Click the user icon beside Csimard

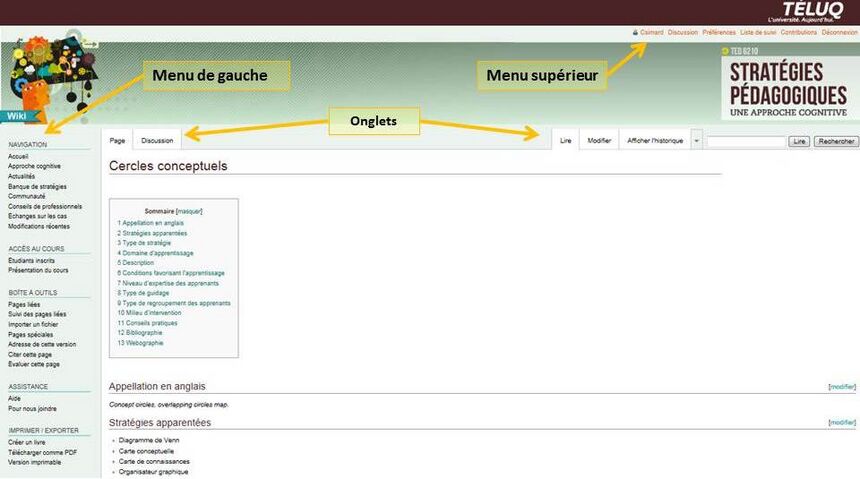click(635, 32)
